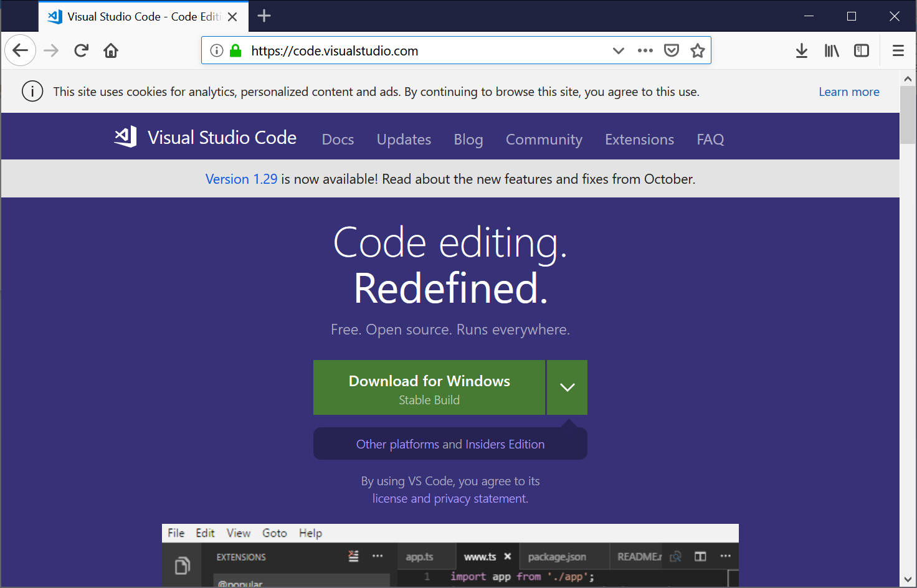Maximize the Firefox window

[x=852, y=16]
